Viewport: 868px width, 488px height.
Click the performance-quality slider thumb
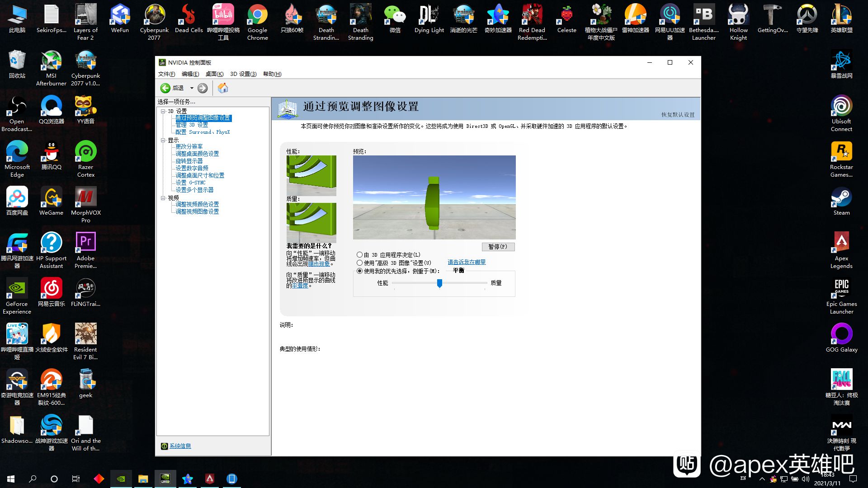[x=439, y=283]
